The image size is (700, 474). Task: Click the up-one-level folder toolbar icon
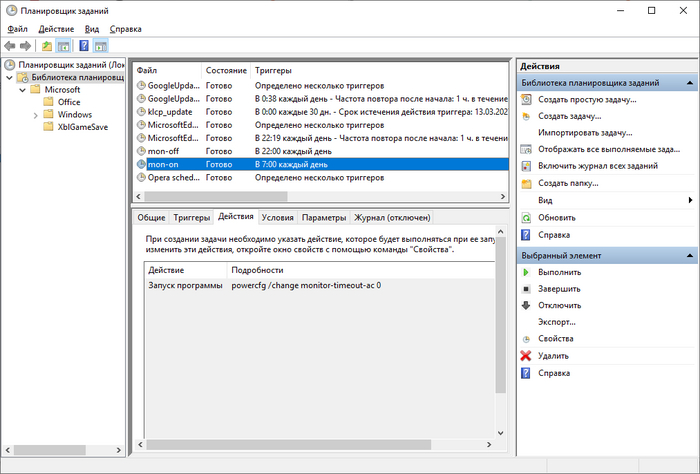click(47, 46)
